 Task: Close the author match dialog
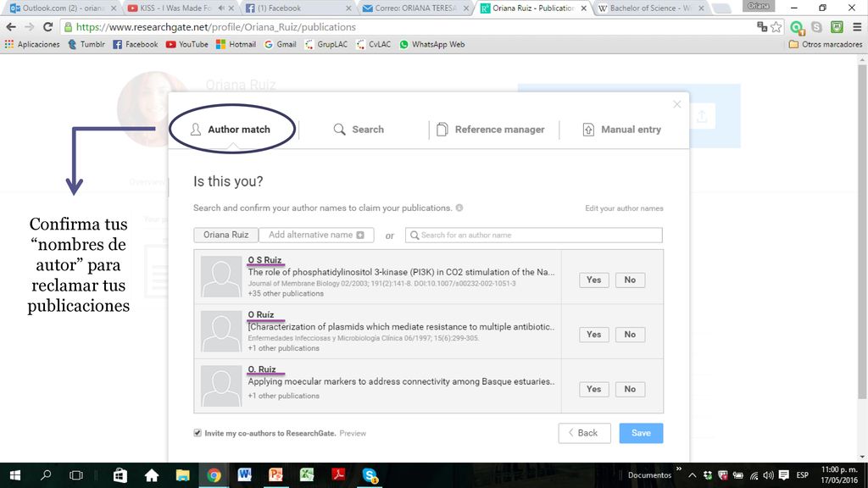676,104
